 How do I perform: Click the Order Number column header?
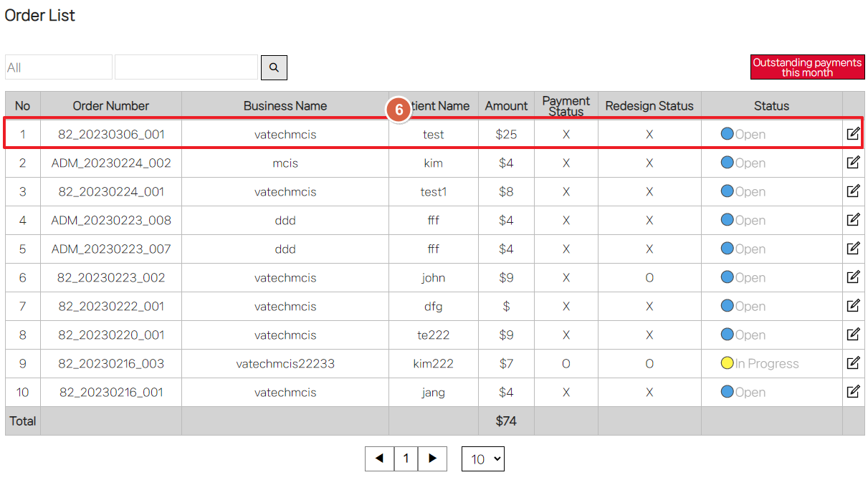pyautogui.click(x=111, y=106)
